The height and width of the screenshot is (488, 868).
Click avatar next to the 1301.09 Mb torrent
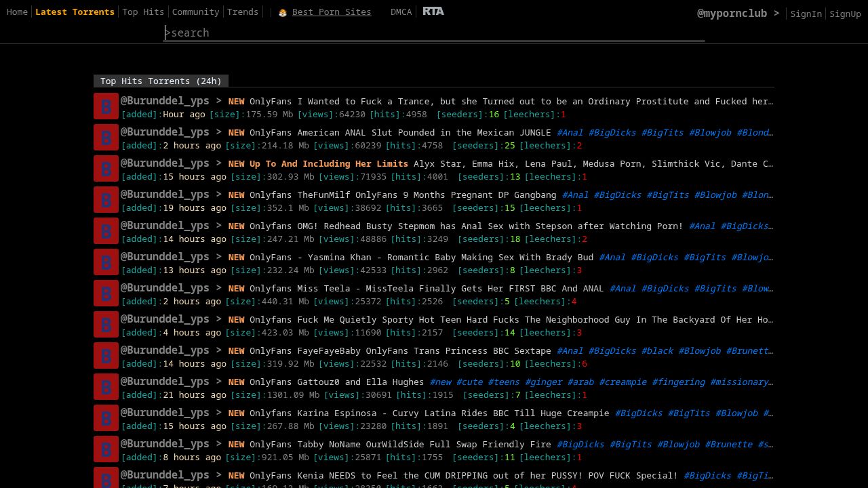pyautogui.click(x=106, y=387)
